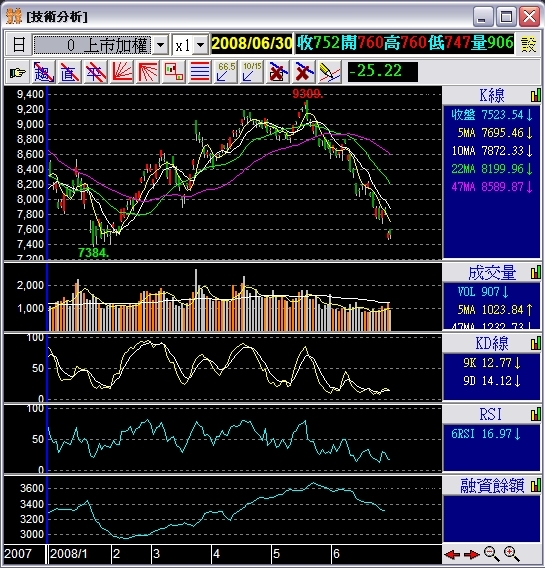This screenshot has width=545, height=568.
Task: Choose the 直 vertical line tool
Action: click(x=69, y=72)
